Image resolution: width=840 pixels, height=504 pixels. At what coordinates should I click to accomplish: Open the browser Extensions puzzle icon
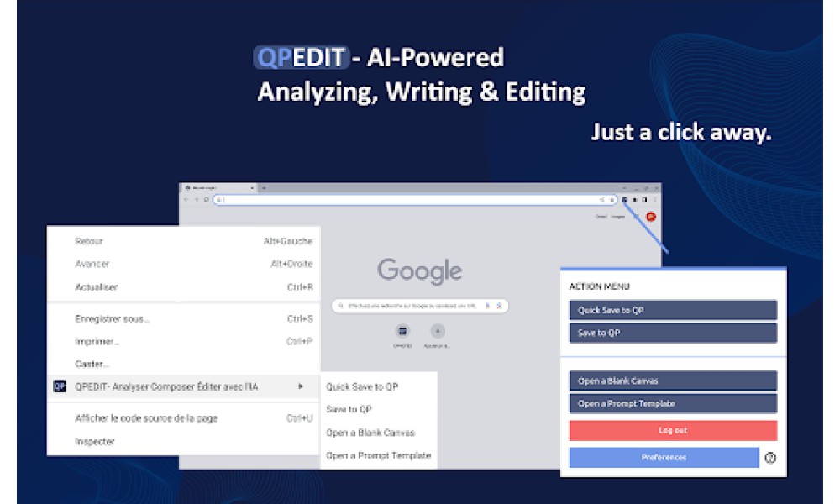(634, 199)
